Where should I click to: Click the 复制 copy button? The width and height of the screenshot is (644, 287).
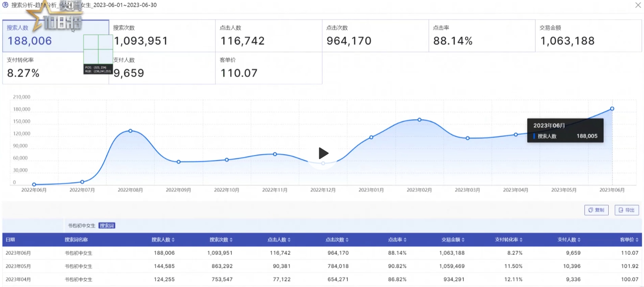597,210
